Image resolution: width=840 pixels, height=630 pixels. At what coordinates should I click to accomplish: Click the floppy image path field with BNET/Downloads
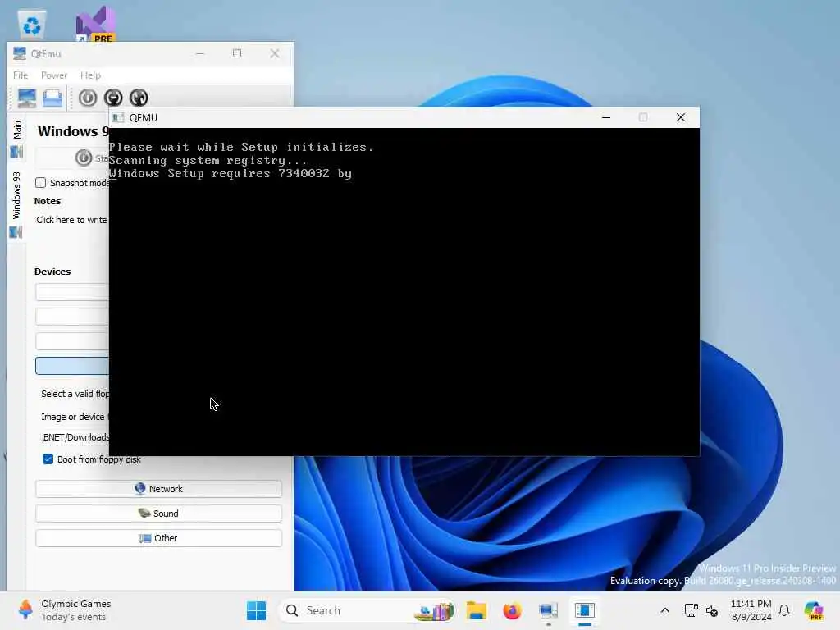pos(75,438)
